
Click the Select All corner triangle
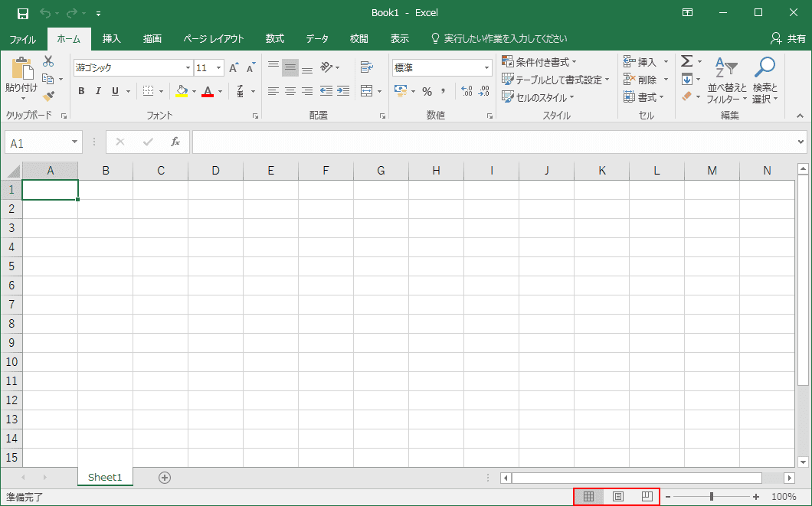12,170
